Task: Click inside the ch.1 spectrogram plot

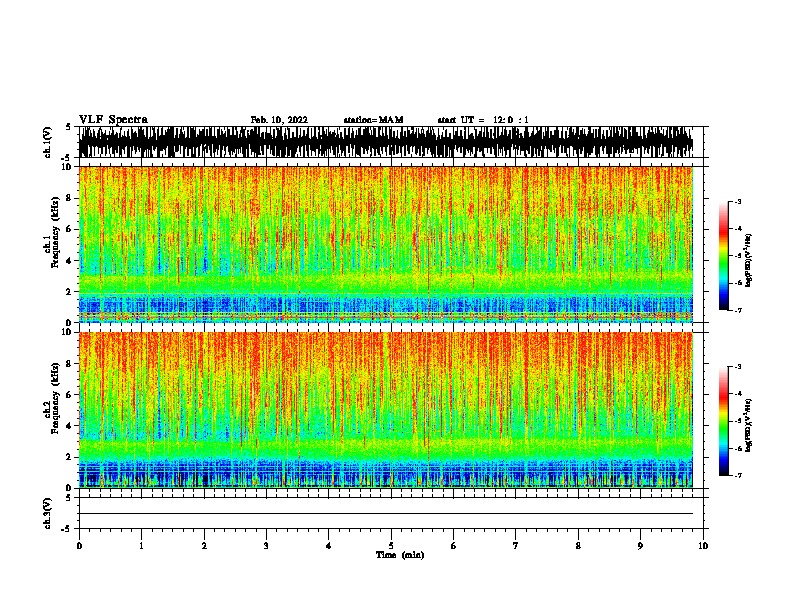Action: click(x=386, y=244)
